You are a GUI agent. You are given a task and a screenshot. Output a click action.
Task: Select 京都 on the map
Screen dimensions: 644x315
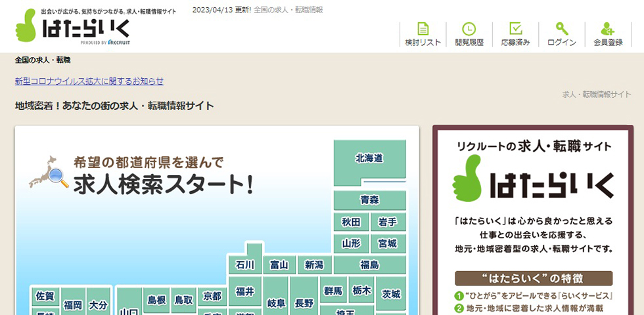[x=212, y=296]
